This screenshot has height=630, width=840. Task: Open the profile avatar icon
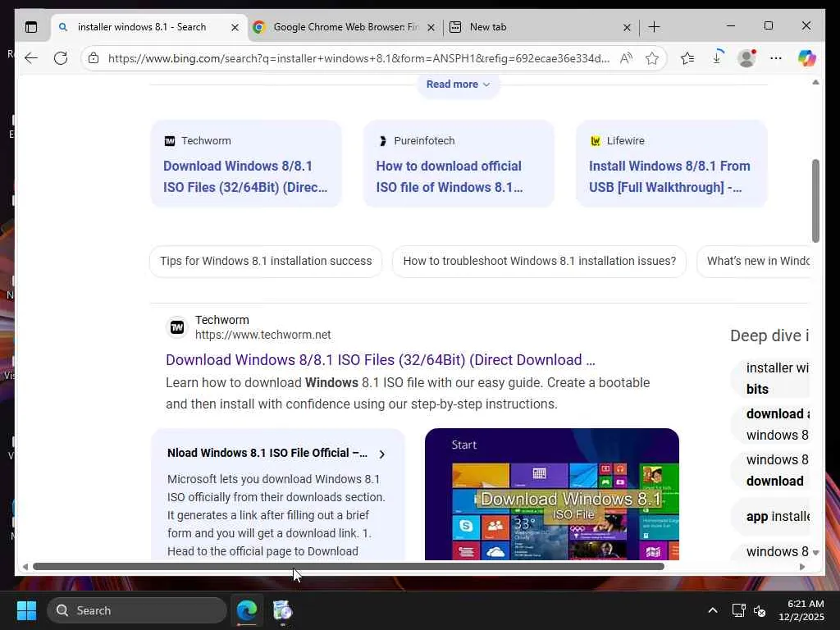click(746, 58)
